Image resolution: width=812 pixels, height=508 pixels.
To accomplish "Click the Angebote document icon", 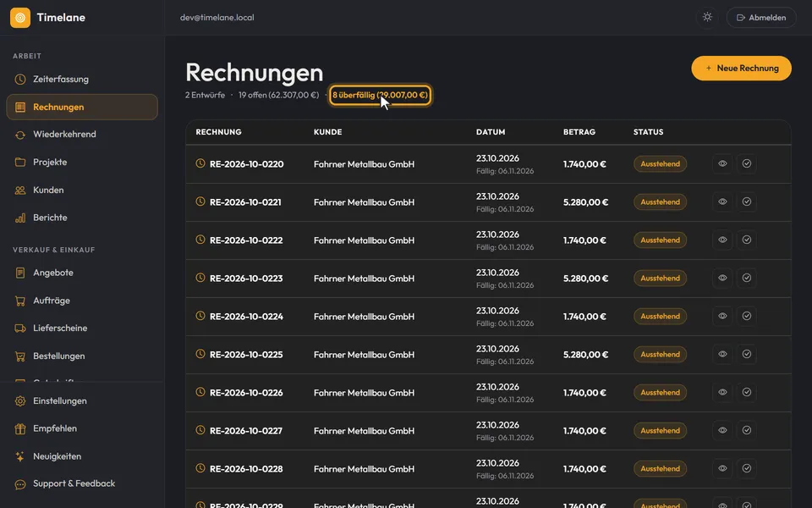I will (20, 273).
